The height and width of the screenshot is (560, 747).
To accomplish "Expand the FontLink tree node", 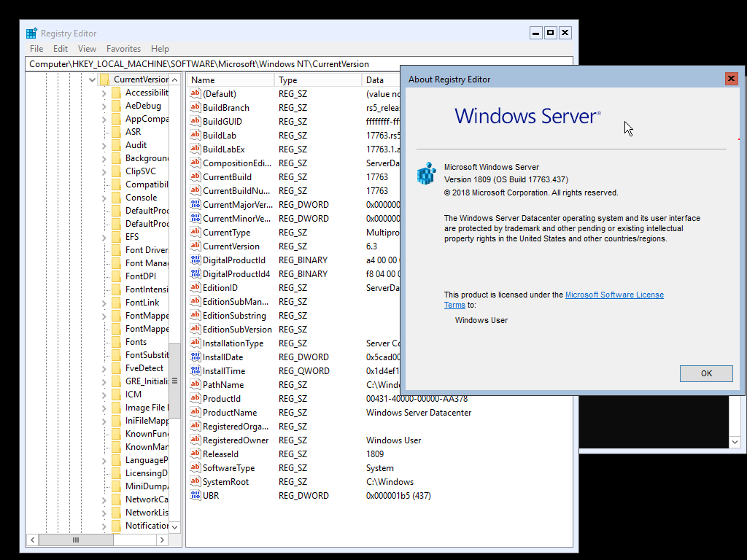I will coord(104,303).
